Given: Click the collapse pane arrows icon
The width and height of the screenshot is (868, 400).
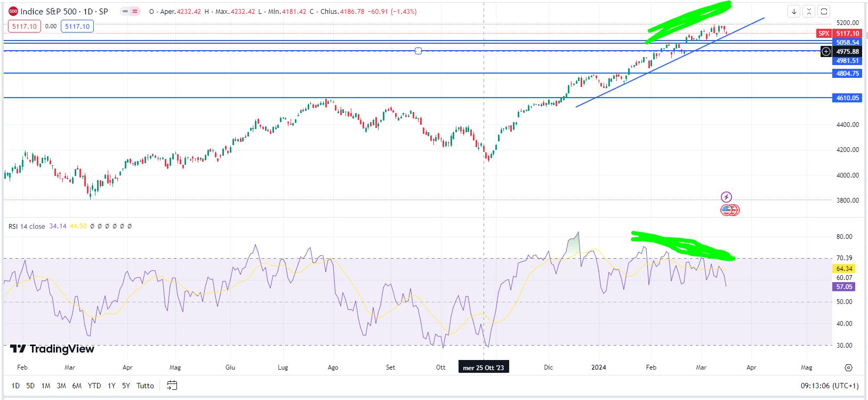Looking at the screenshot, I should tap(809, 11).
